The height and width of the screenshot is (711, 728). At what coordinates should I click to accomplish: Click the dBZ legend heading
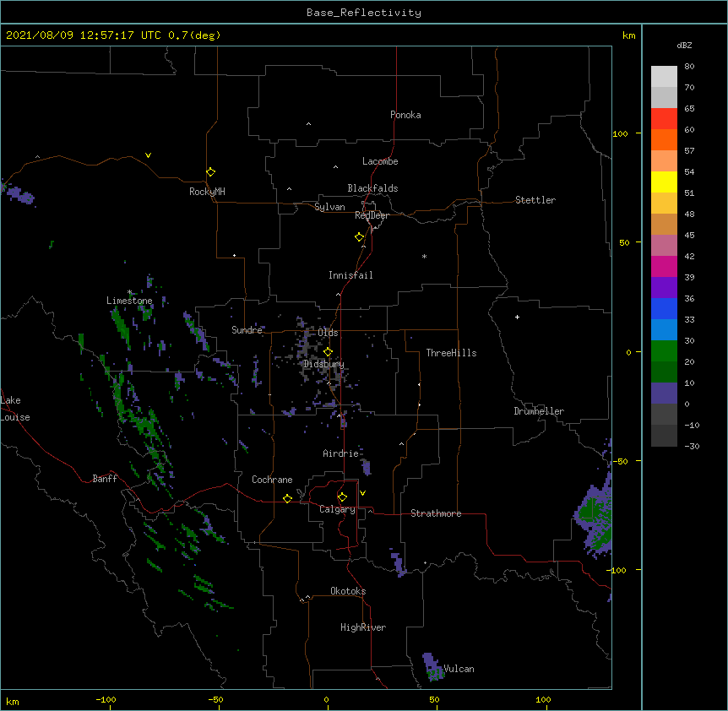[x=684, y=45]
